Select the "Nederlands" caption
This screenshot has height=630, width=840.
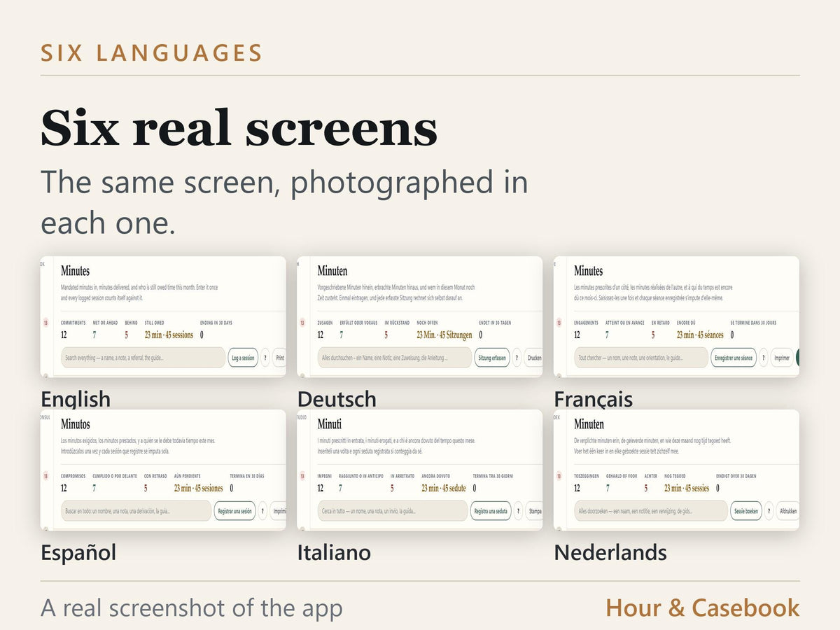(x=610, y=553)
